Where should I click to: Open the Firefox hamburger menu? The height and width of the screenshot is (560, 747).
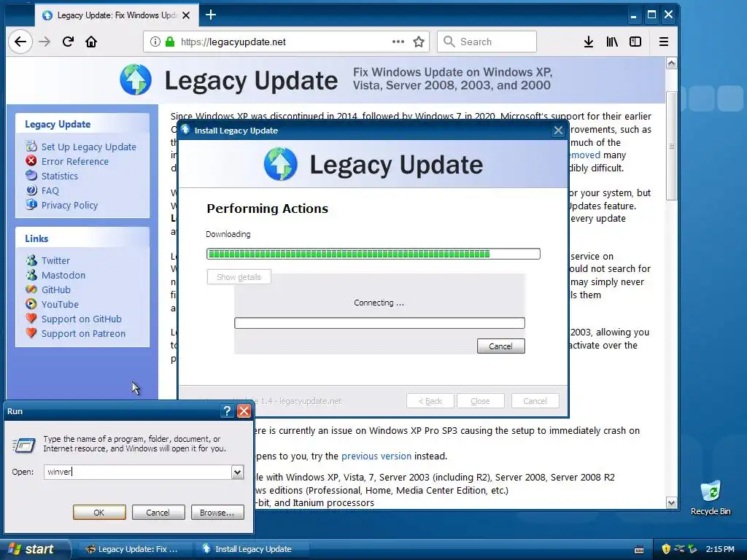pyautogui.click(x=664, y=42)
